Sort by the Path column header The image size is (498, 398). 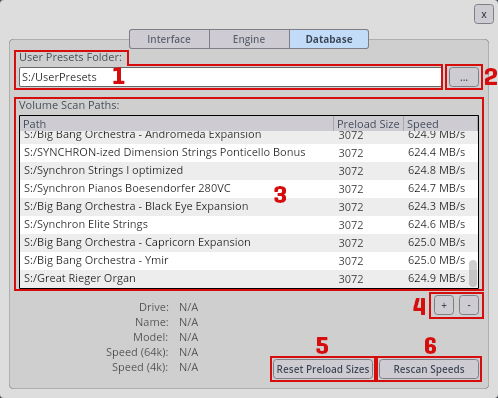tap(177, 124)
